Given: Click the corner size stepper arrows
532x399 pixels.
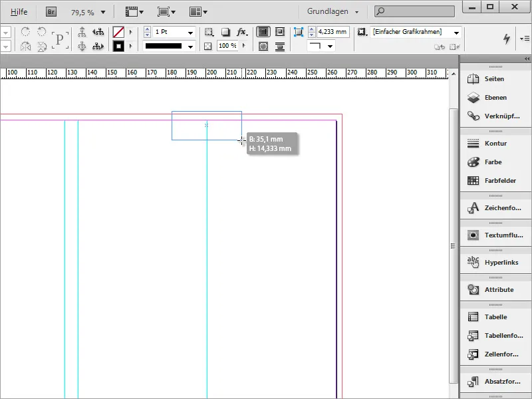Looking at the screenshot, I should 311,32.
